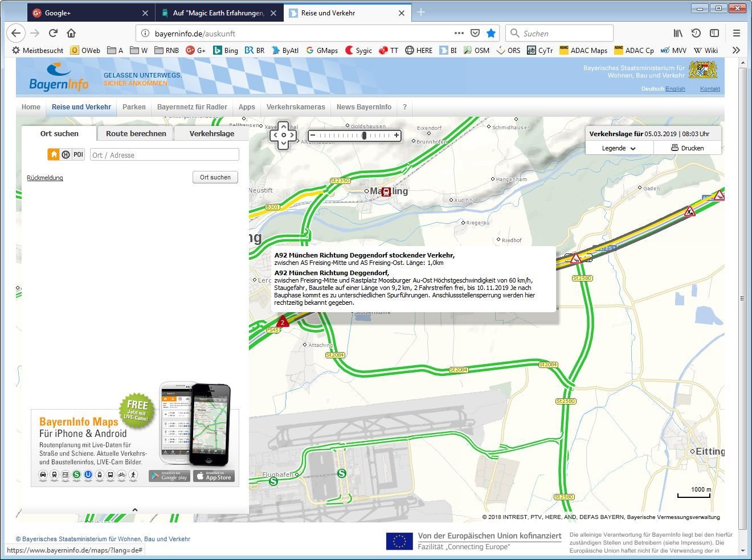Image resolution: width=752 pixels, height=560 pixels.
Task: Open the RNB bookmarks folder
Action: click(167, 50)
